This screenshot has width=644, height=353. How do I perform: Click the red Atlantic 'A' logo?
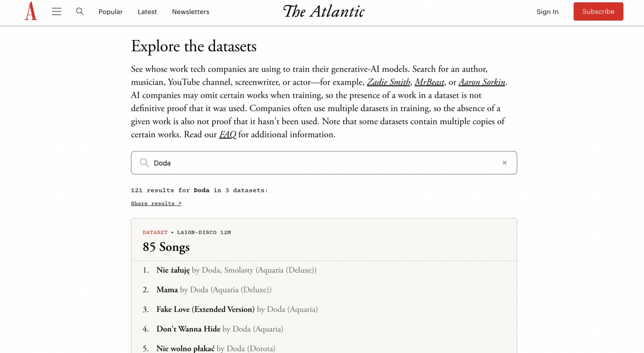coord(31,11)
